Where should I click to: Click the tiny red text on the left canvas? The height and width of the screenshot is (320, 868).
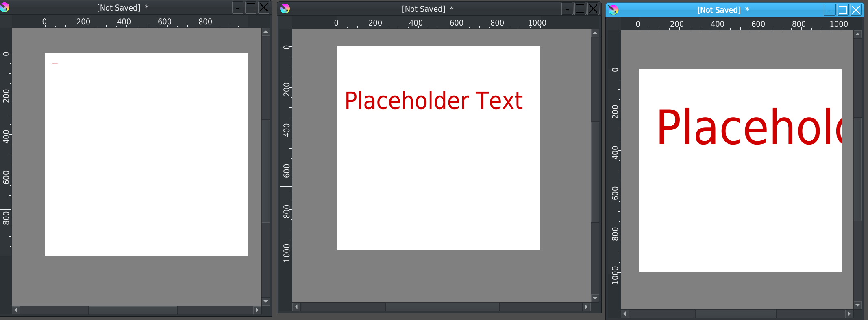pos(54,64)
